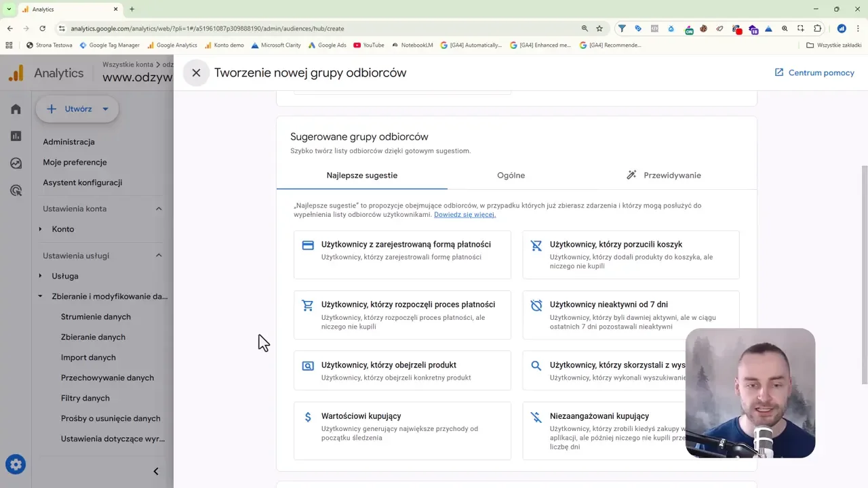The image size is (868, 488).
Task: Pick Wartościowi kupujący suggestion
Action: 402,431
